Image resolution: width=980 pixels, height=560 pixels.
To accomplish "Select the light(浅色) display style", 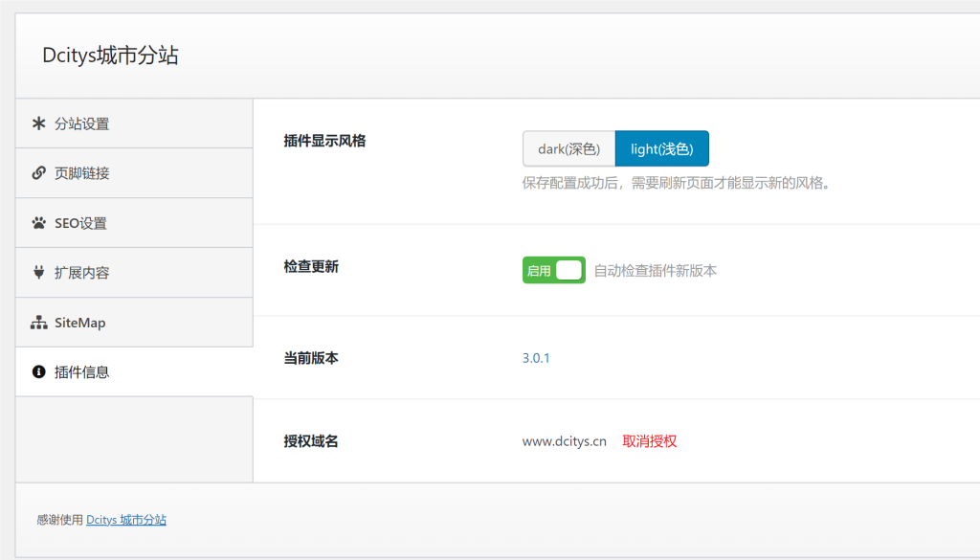I will (x=661, y=148).
